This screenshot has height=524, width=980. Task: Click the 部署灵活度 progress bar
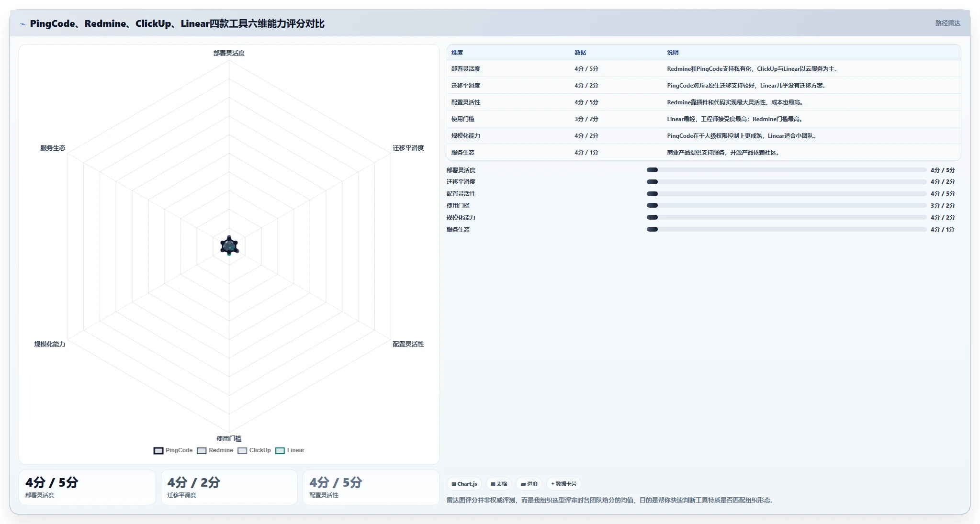coord(786,170)
